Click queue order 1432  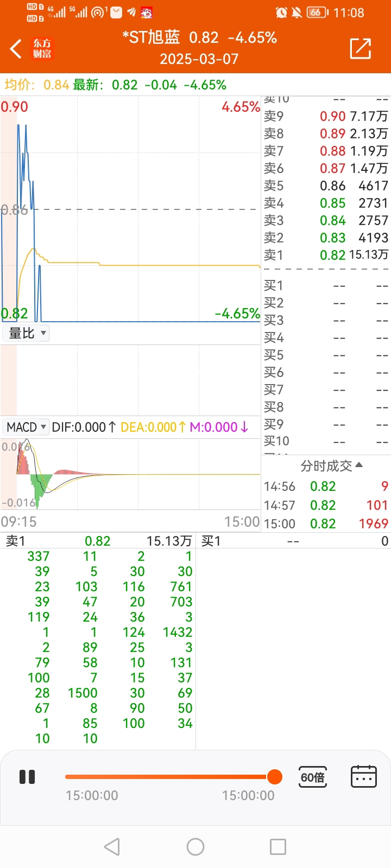178,632
